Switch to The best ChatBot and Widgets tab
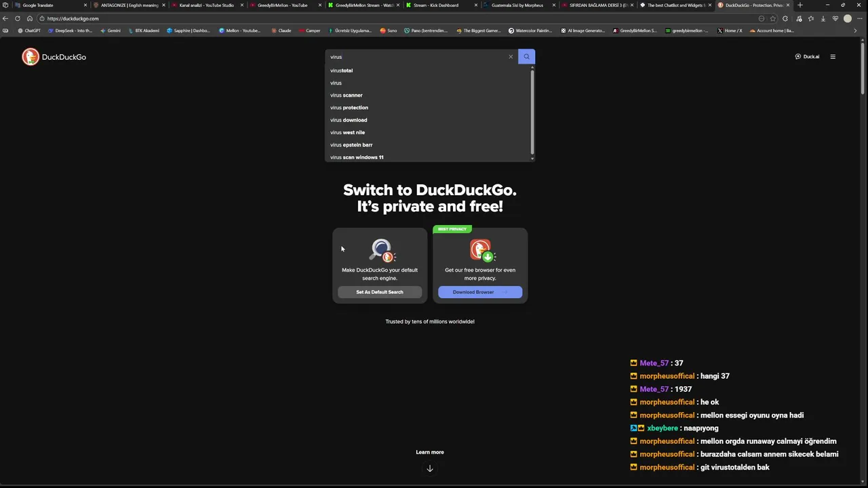The width and height of the screenshot is (868, 488). click(675, 5)
